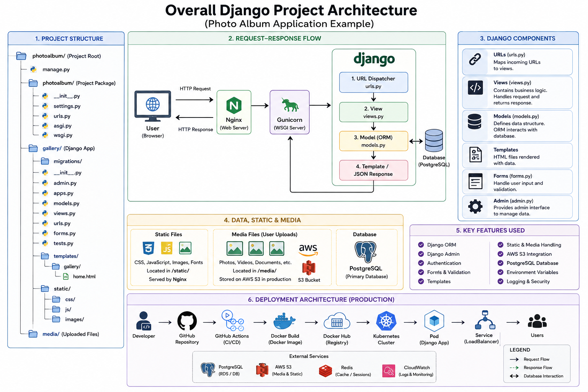Select the photoalbum/ Project Root folder
This screenshot has height=392, width=588.
[x=59, y=56]
